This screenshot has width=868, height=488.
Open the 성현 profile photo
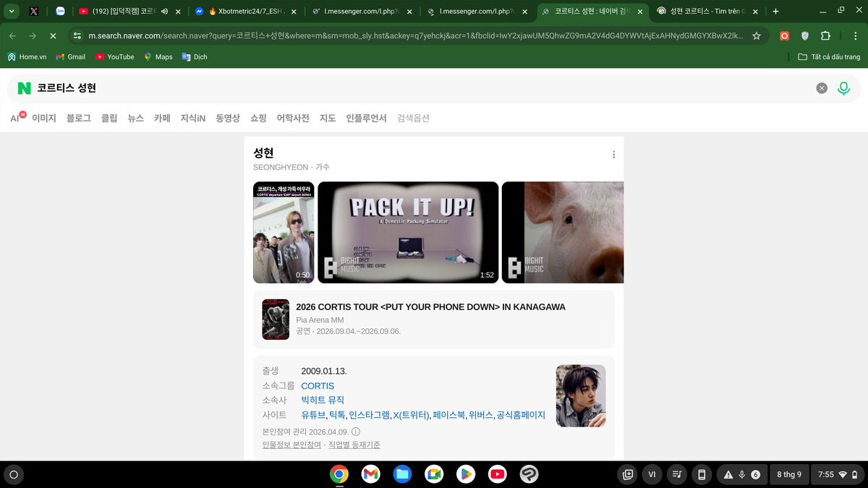pyautogui.click(x=581, y=395)
